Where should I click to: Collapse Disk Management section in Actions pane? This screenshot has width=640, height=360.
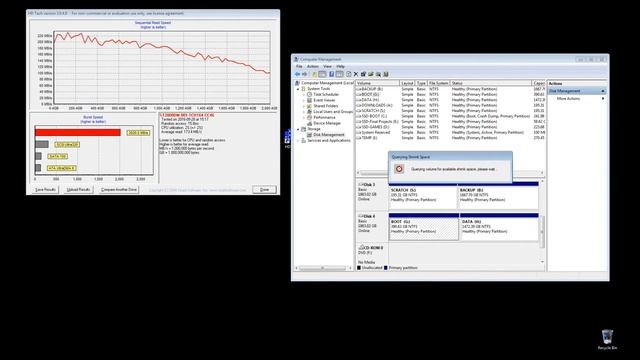tap(602, 91)
